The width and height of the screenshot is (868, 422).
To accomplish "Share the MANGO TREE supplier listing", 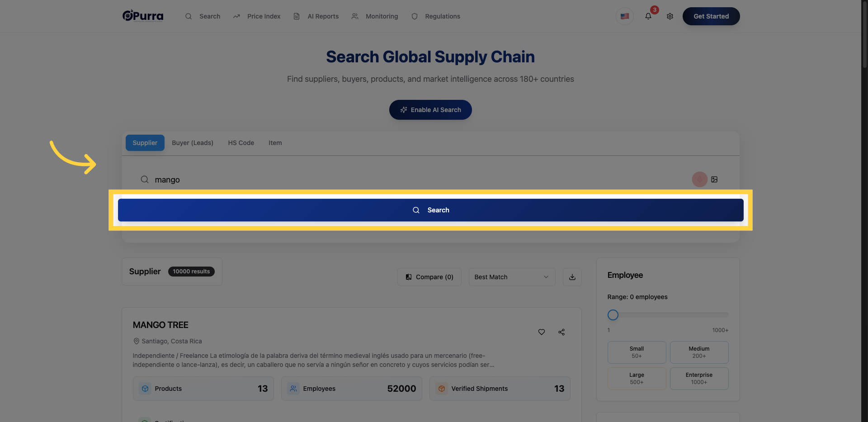I will pyautogui.click(x=561, y=332).
